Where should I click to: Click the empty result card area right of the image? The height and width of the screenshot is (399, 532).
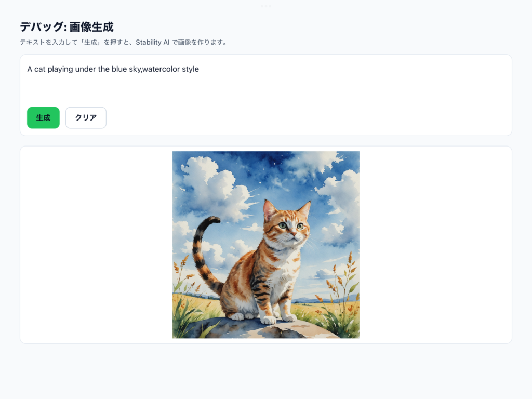[435, 245]
